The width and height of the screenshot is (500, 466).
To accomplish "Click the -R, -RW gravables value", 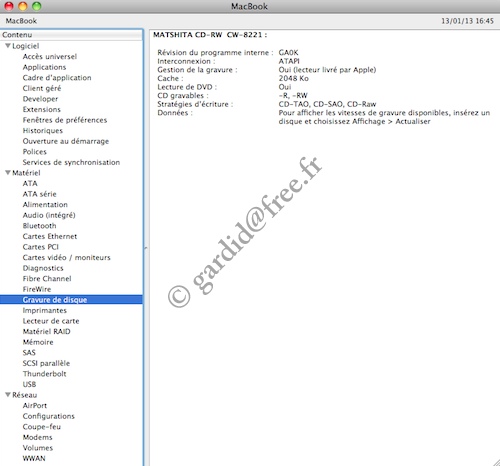I will (293, 95).
